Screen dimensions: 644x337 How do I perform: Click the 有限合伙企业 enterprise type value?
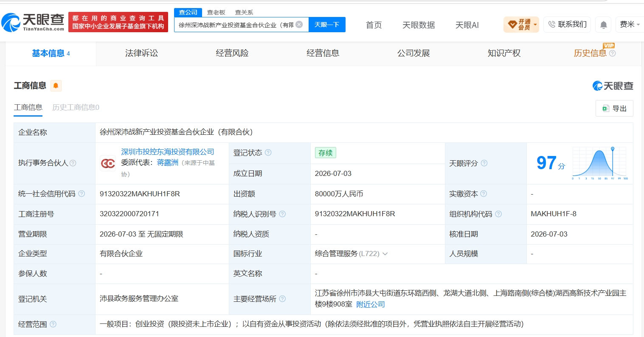click(121, 254)
